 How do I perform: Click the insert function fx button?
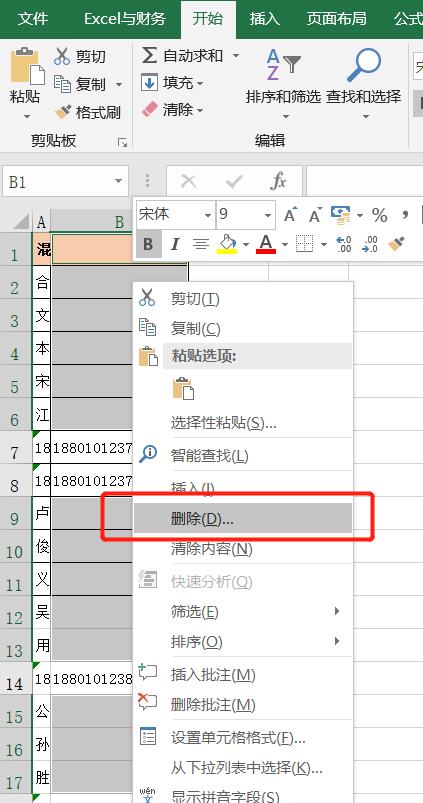[x=278, y=181]
